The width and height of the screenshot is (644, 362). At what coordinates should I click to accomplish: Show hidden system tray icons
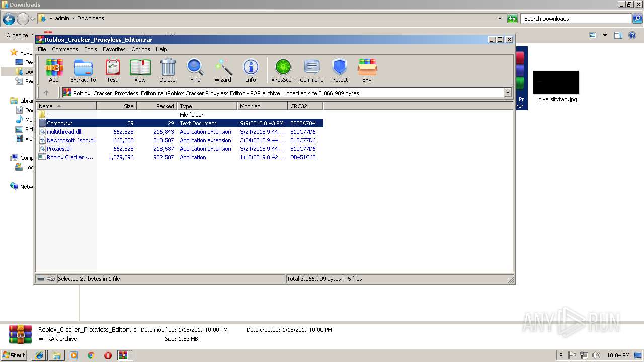(561, 355)
